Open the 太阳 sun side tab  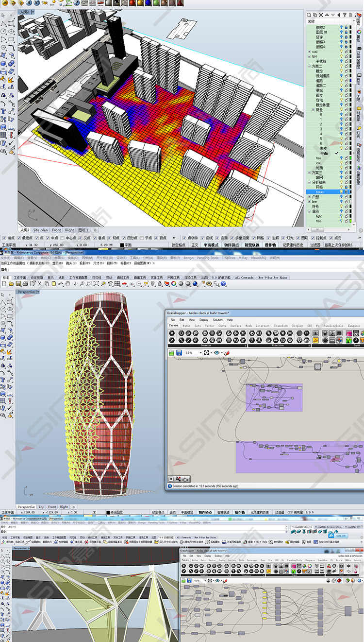(359, 95)
